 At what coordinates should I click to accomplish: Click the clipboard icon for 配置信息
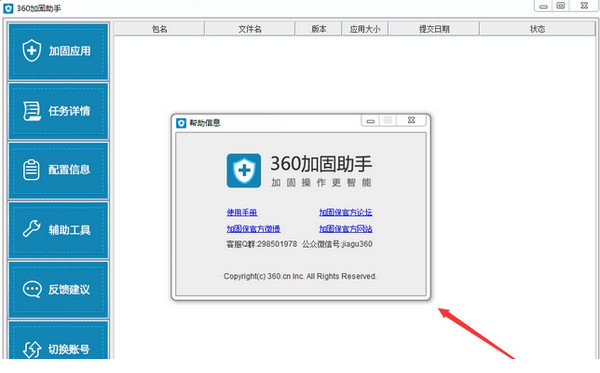click(x=31, y=169)
